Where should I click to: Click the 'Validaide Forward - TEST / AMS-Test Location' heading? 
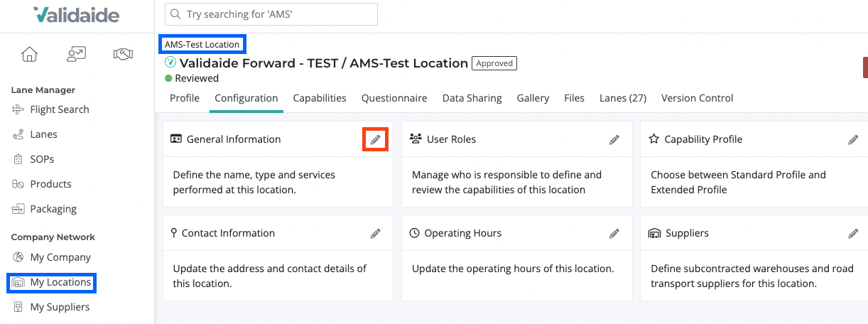point(324,63)
